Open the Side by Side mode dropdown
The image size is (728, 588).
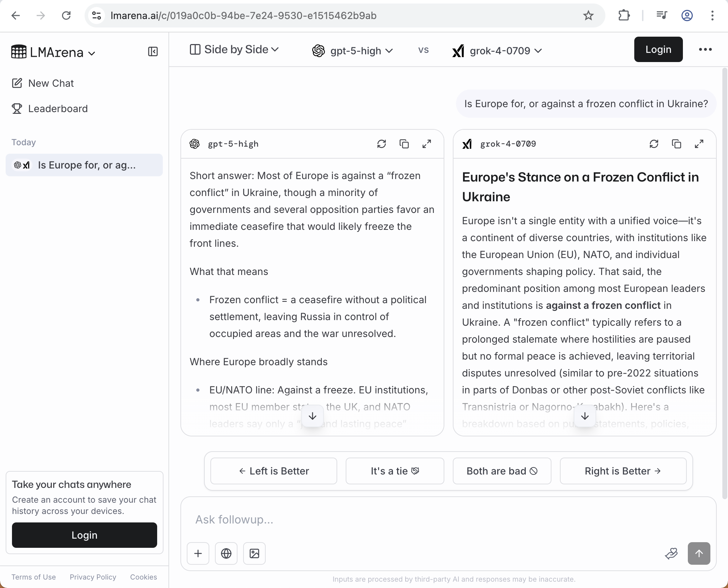click(234, 50)
